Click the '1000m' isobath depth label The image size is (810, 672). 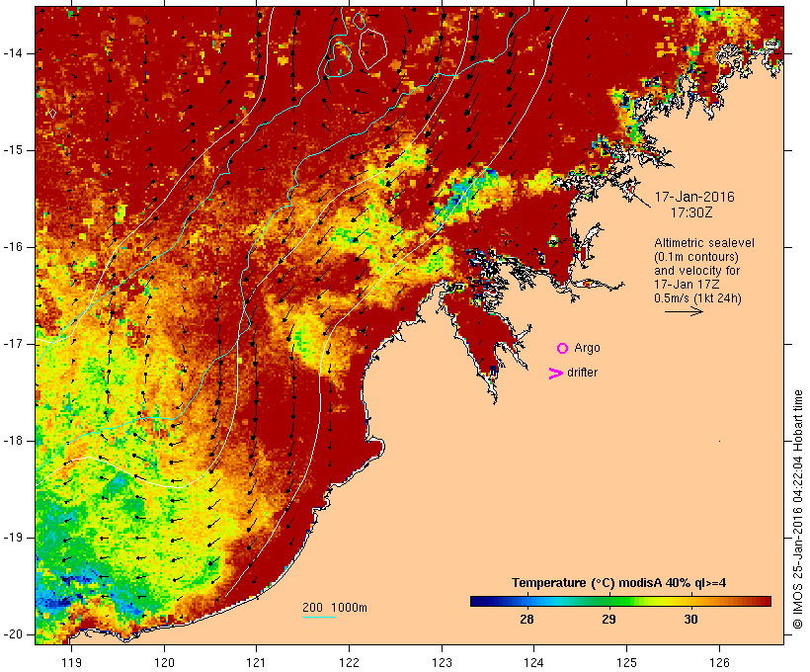350,608
